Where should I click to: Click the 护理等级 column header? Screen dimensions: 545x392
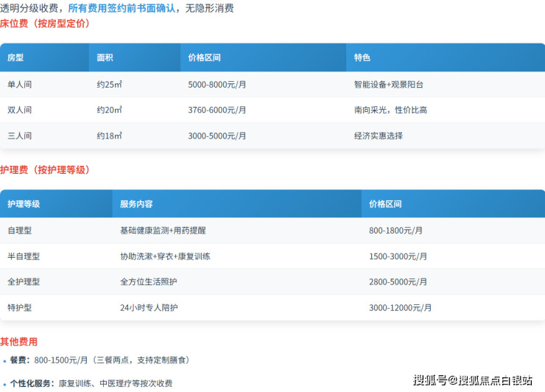pos(24,204)
